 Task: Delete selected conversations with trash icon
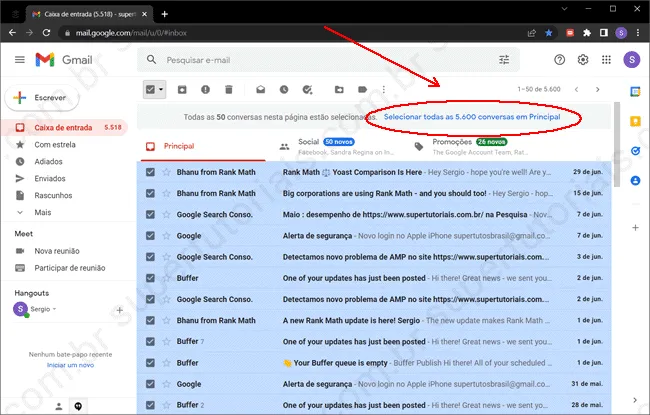[x=229, y=89]
